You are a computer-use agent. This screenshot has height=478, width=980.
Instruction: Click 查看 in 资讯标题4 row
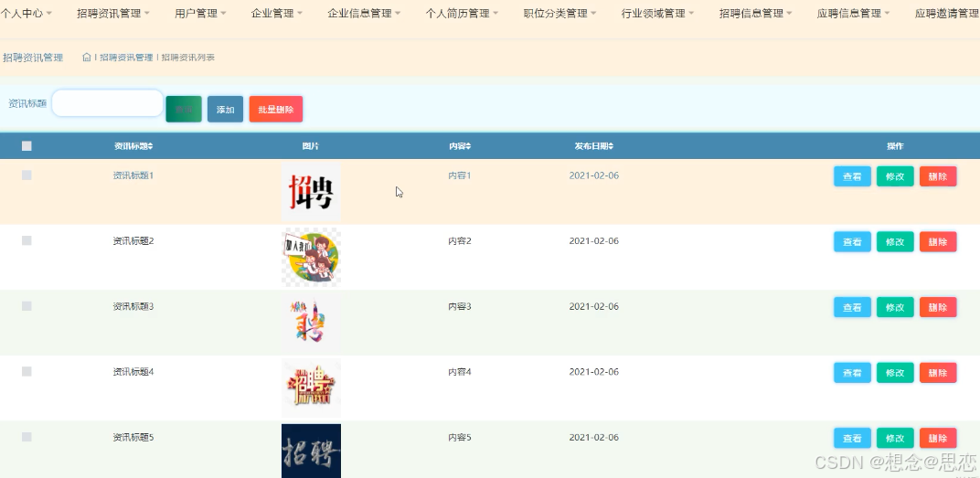(853, 373)
